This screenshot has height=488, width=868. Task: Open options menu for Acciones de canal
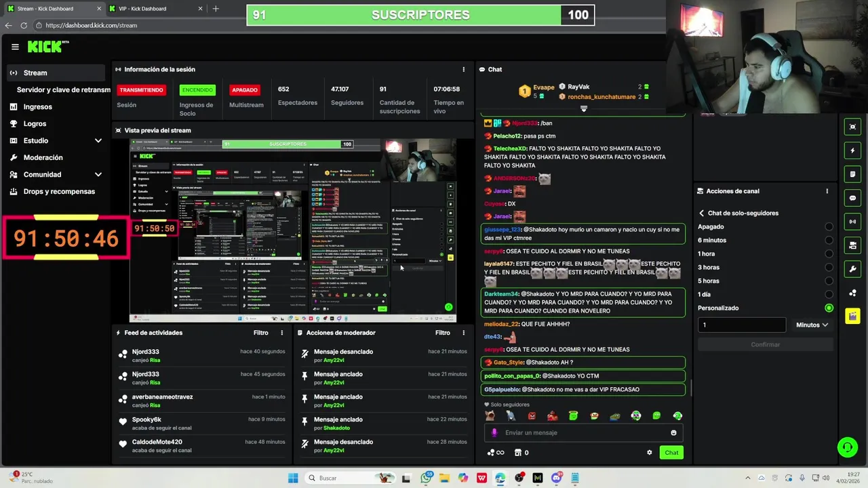point(827,191)
